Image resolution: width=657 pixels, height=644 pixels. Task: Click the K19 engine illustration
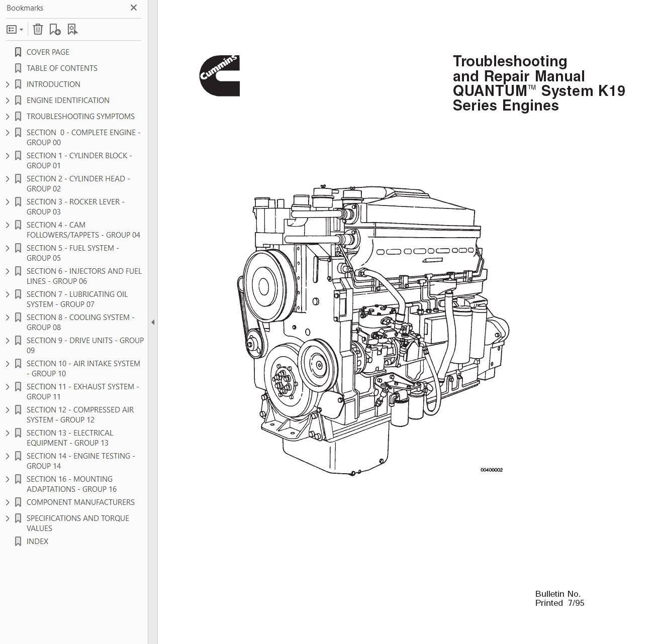pyautogui.click(x=372, y=330)
